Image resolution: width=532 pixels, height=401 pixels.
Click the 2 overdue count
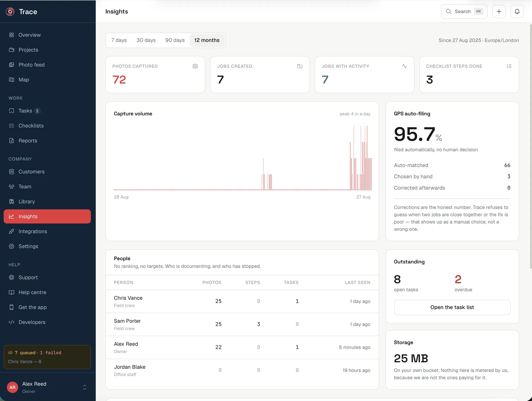click(458, 279)
